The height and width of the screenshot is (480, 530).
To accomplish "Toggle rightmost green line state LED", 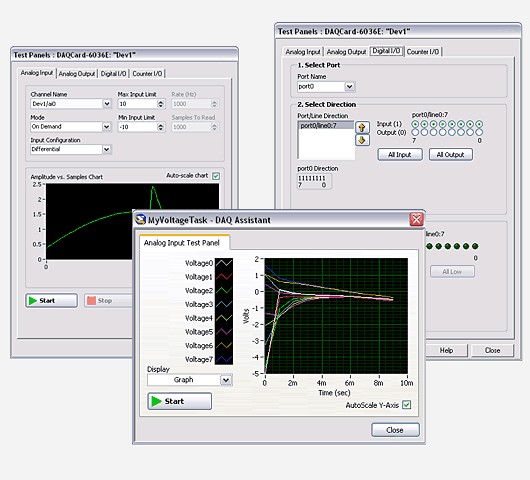I will tap(475, 246).
